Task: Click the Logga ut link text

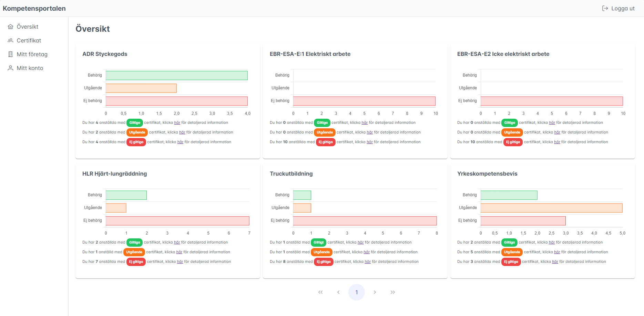Action: click(623, 8)
